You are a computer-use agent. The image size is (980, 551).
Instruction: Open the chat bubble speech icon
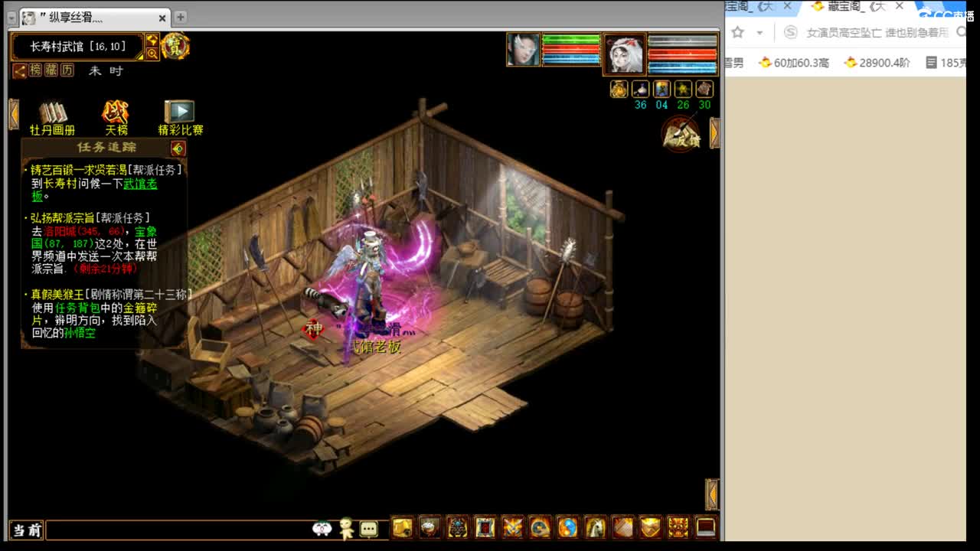369,529
